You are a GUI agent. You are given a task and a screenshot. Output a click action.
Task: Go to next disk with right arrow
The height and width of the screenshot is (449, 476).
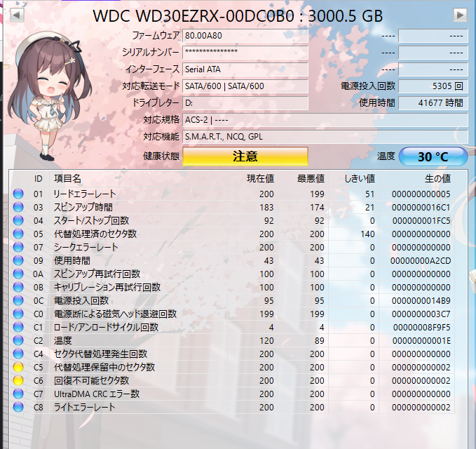click(x=460, y=15)
